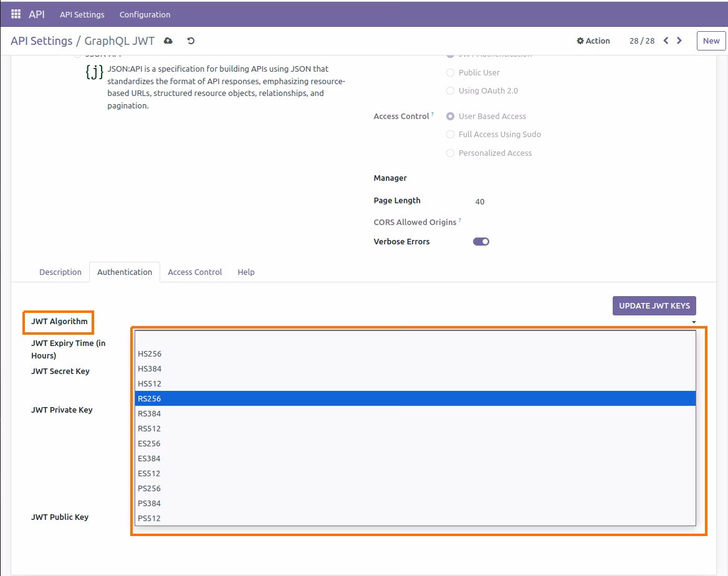Click the cloud save icon
Viewport: 728px width, 576px height.
click(168, 41)
